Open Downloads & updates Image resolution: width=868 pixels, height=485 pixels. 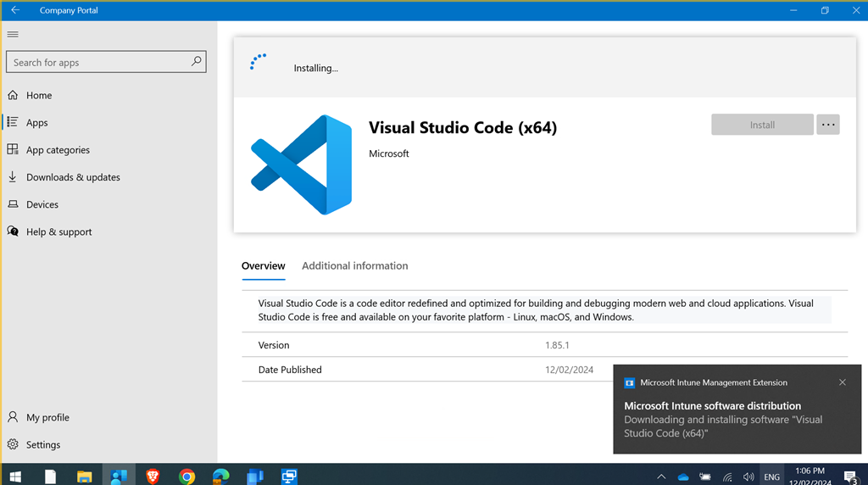pos(73,177)
